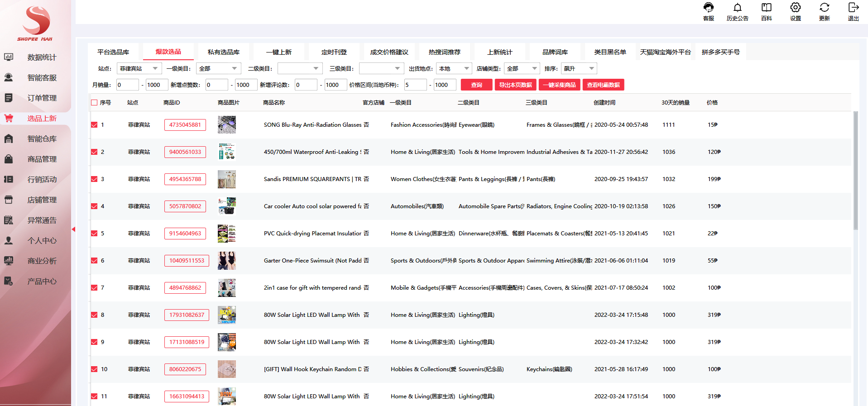The image size is (868, 406).
Task: Open the 店铺类型 dropdown
Action: pos(522,68)
